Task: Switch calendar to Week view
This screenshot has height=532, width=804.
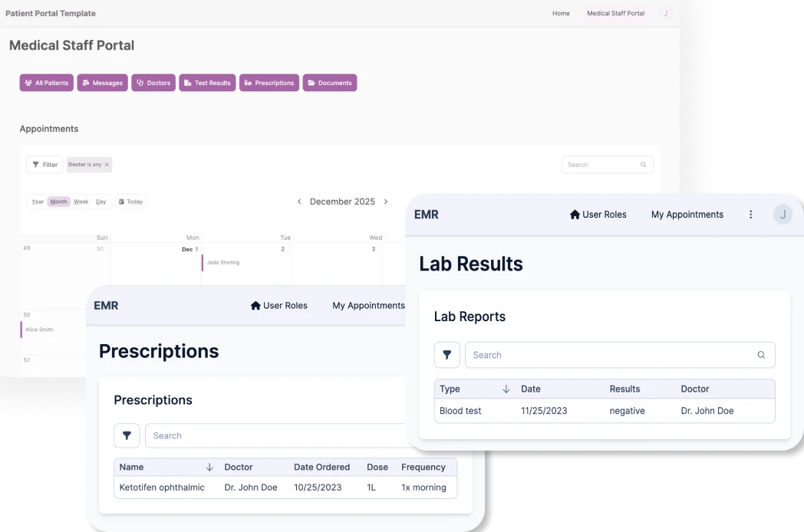Action: [x=81, y=202]
